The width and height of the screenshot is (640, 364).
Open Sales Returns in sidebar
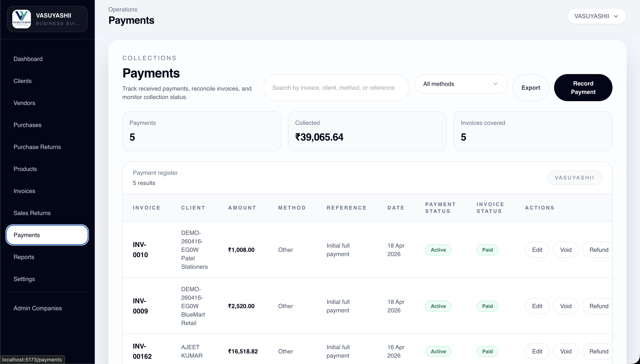32,213
